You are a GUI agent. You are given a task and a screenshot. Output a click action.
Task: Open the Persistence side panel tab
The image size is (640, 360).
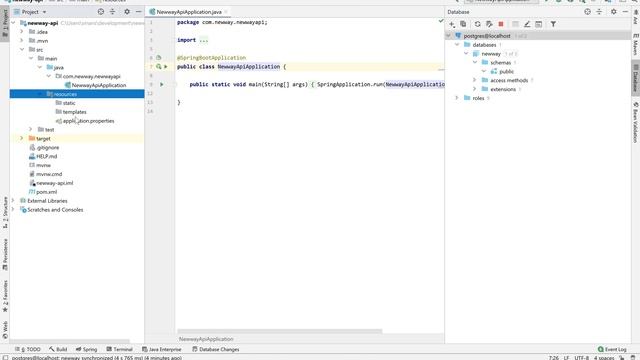[x=5, y=255]
